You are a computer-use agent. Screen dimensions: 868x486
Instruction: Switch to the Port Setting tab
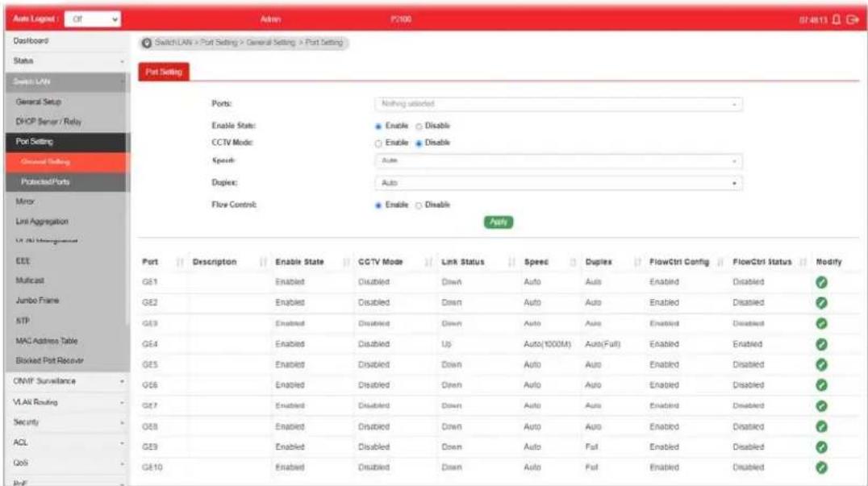pyautogui.click(x=164, y=72)
